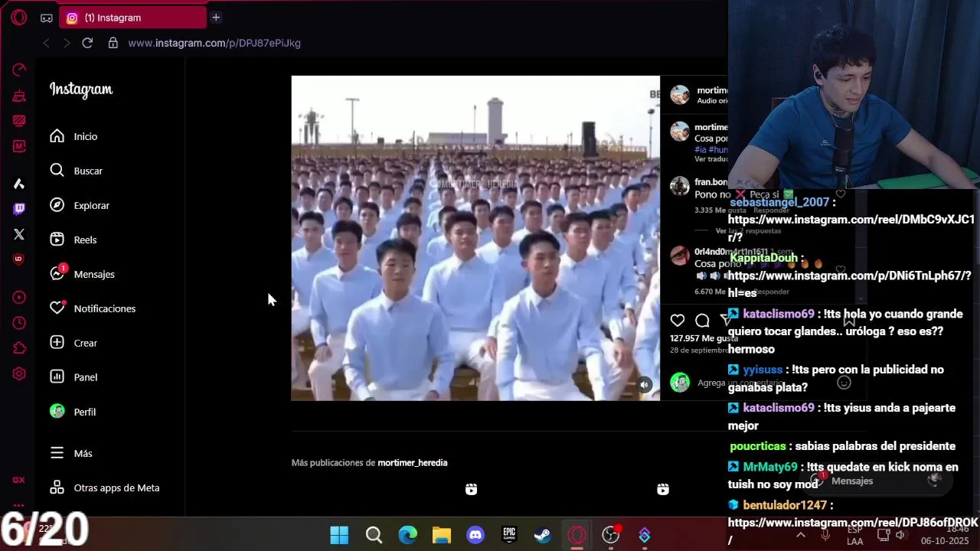Screen dimensions: 980x551
Task: Open Twitch panel in Opera sidebar
Action: [x=19, y=208]
